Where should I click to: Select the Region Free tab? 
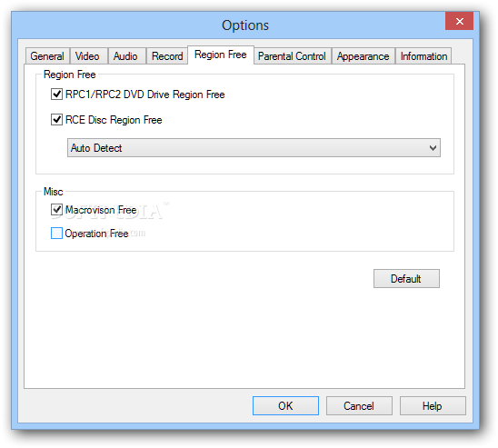click(221, 55)
